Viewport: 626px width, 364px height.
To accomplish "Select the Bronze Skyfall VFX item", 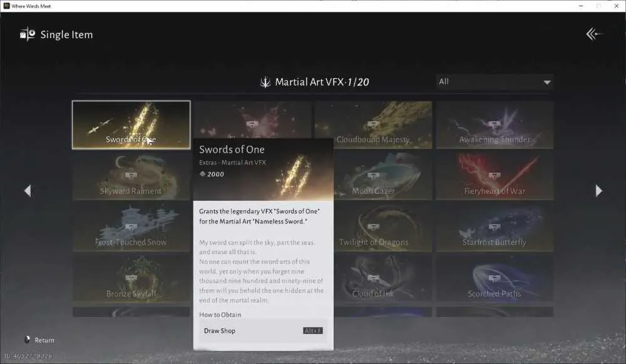I will click(x=131, y=278).
